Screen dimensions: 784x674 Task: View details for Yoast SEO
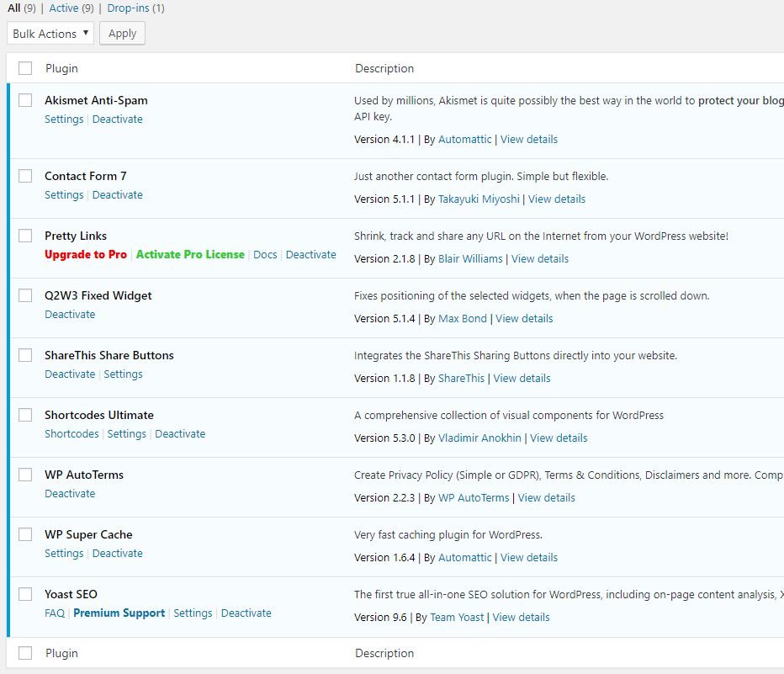521,618
